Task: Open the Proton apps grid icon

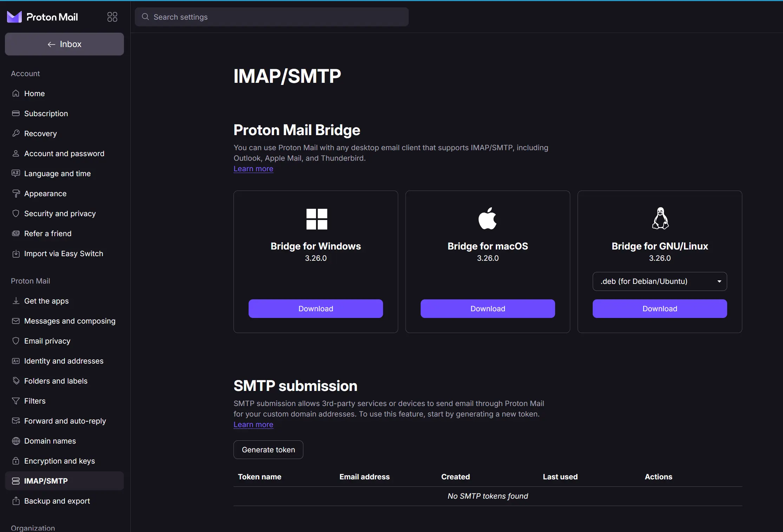Action: coord(112,17)
